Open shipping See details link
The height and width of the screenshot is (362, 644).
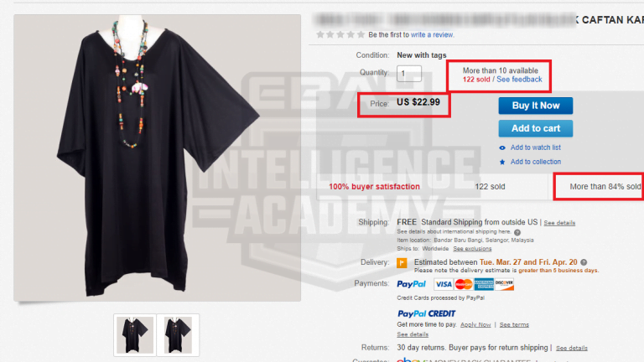tap(559, 223)
